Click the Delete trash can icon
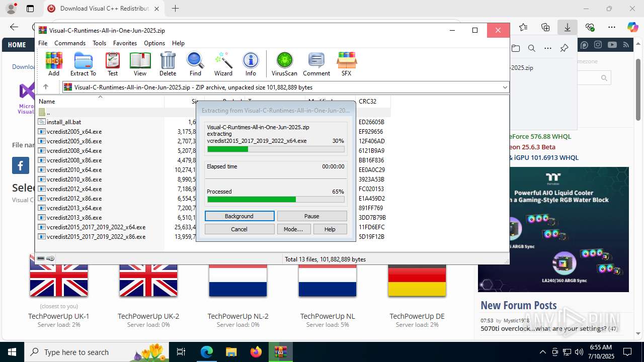 tap(168, 64)
